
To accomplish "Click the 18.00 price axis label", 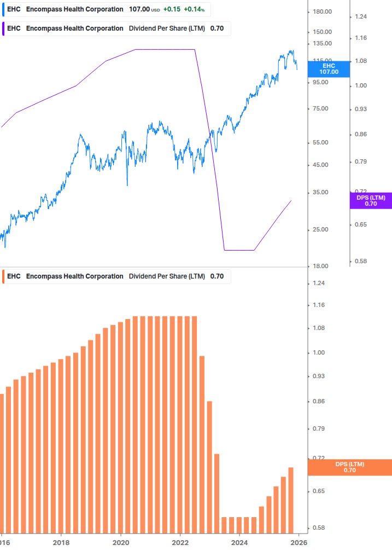I will 320,266.
